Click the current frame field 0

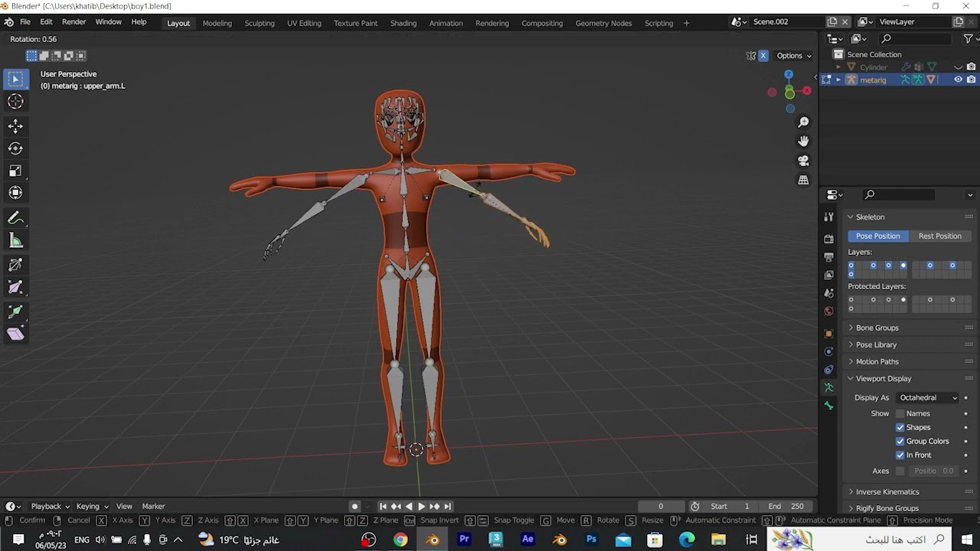click(x=661, y=507)
